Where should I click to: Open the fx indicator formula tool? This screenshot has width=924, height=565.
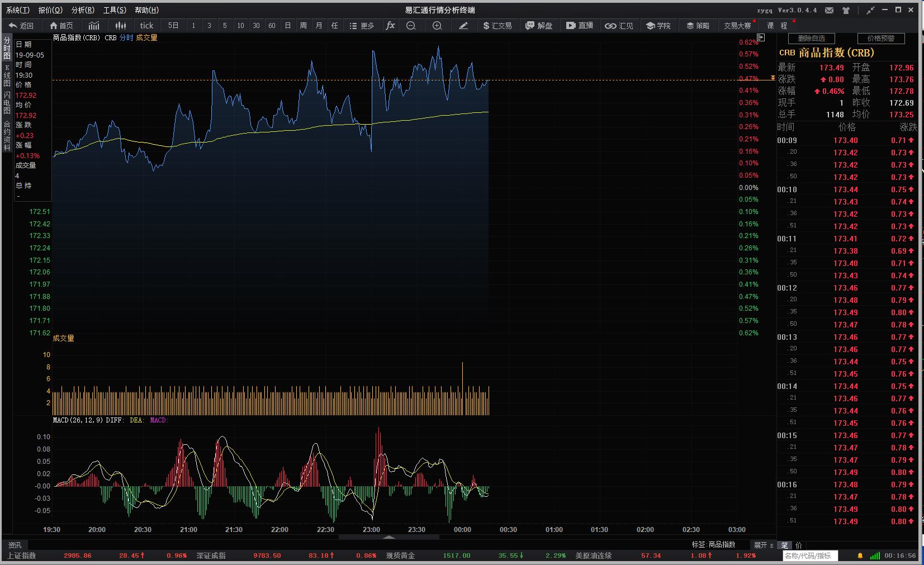390,26
